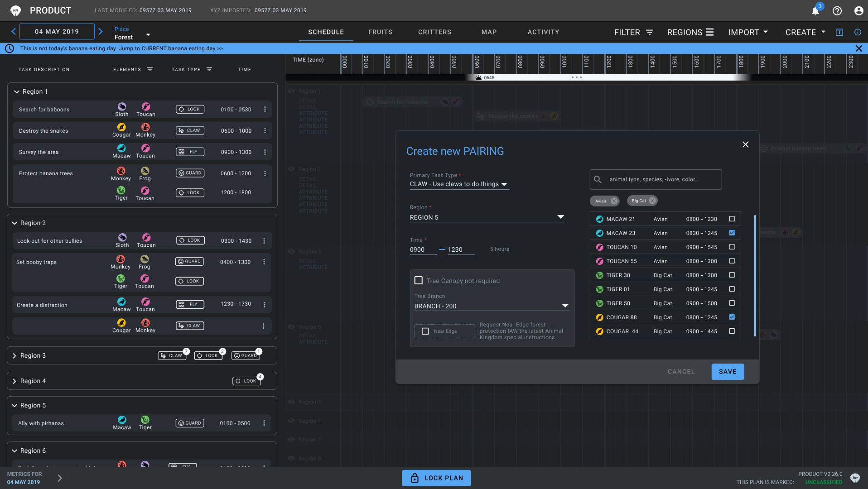
Task: Close the Create new PAIRING dialog
Action: (745, 144)
